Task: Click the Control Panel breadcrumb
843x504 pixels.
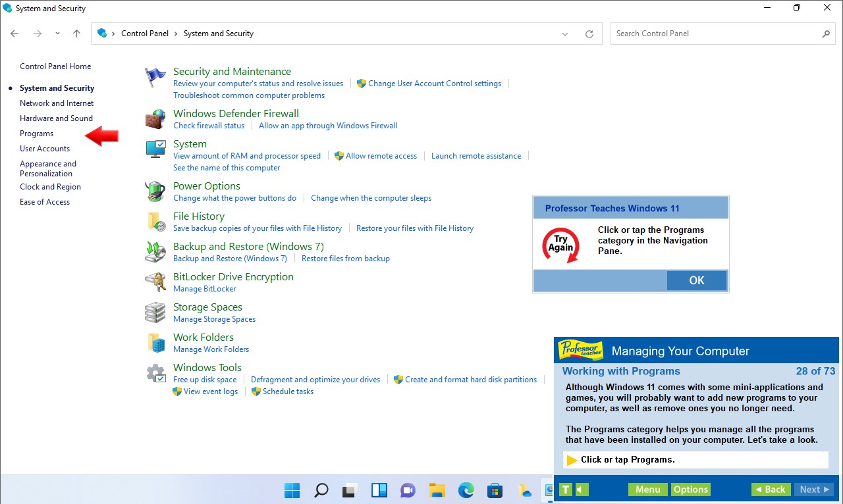Action: [x=145, y=34]
